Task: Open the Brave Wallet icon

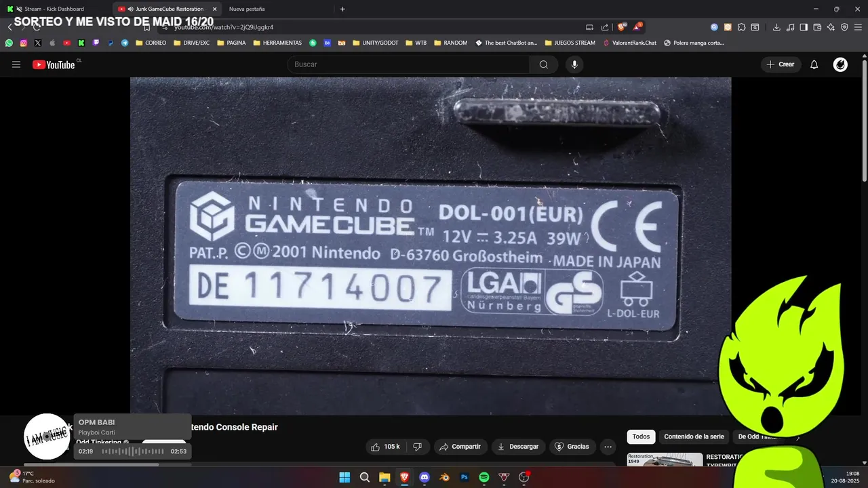Action: coord(817,27)
